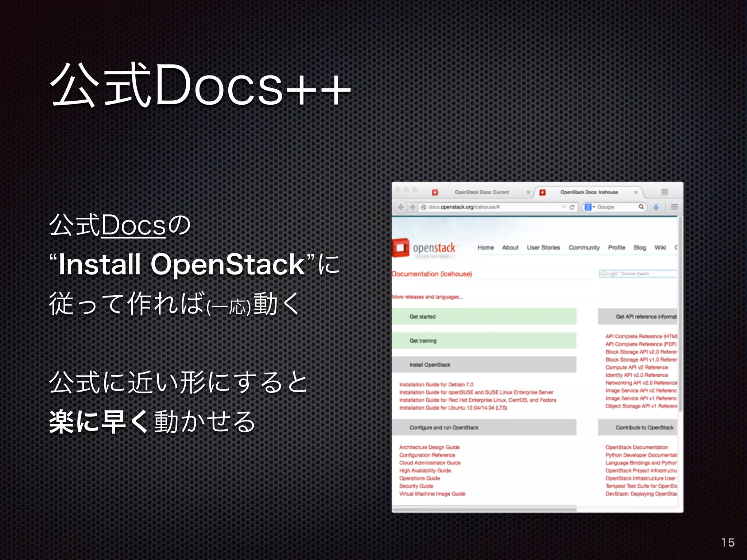Click the magnifier icon in Google search box
Viewport: 747px width, 560px height.
coord(641,207)
